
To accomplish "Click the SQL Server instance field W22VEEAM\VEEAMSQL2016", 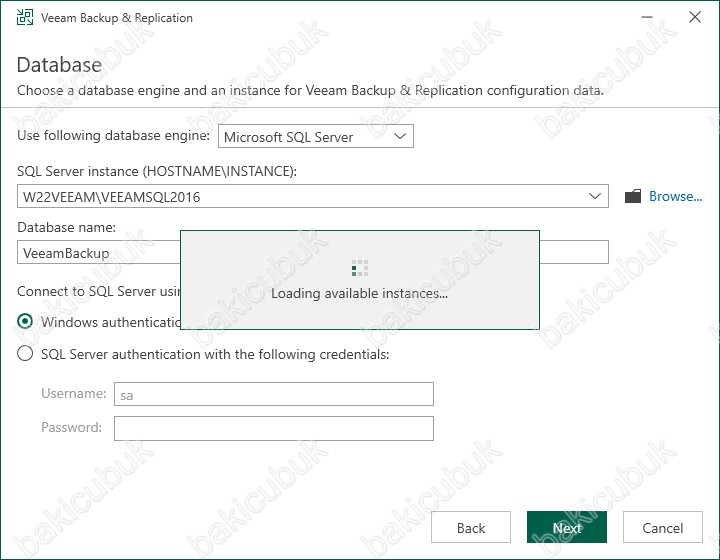I will [x=313, y=196].
